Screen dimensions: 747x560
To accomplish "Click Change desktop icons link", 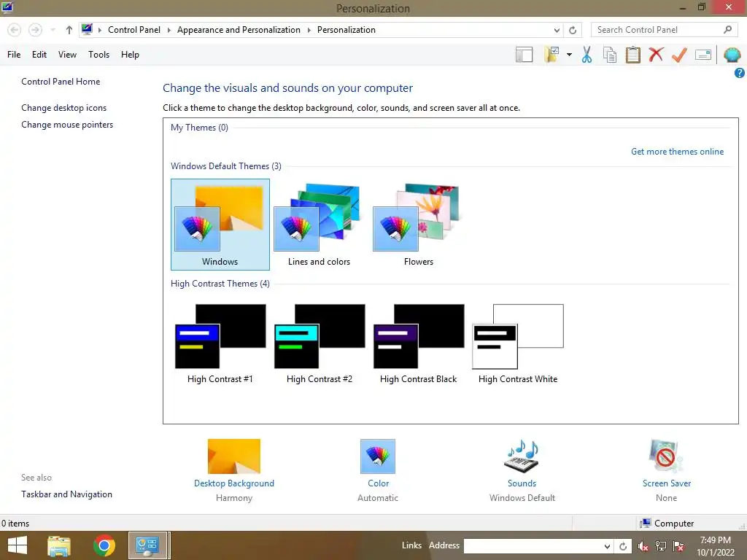I will [x=64, y=108].
